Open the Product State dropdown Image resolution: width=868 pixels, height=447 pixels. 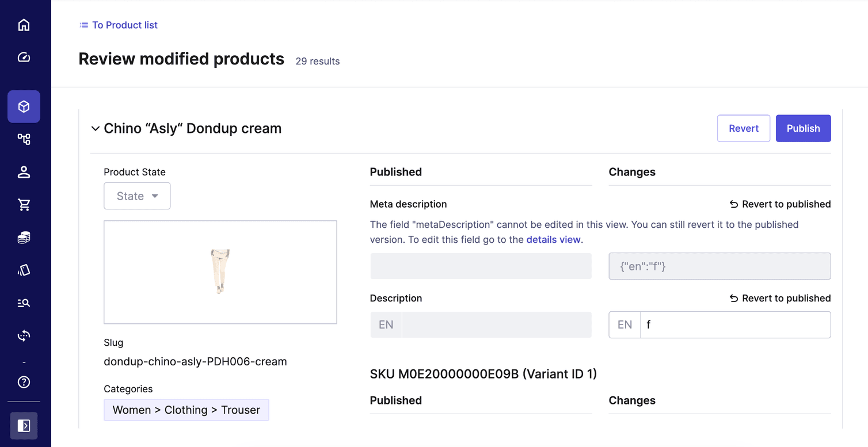[x=137, y=196]
